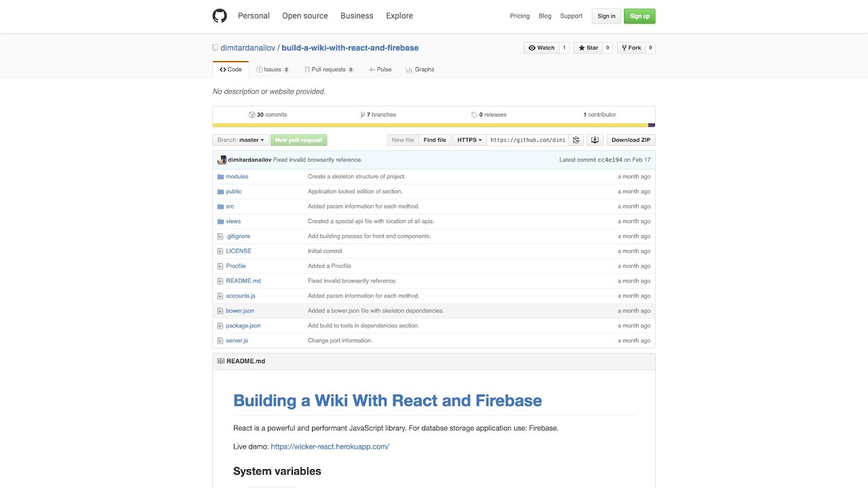Click commit message 'Added a Procfile'

(330, 266)
